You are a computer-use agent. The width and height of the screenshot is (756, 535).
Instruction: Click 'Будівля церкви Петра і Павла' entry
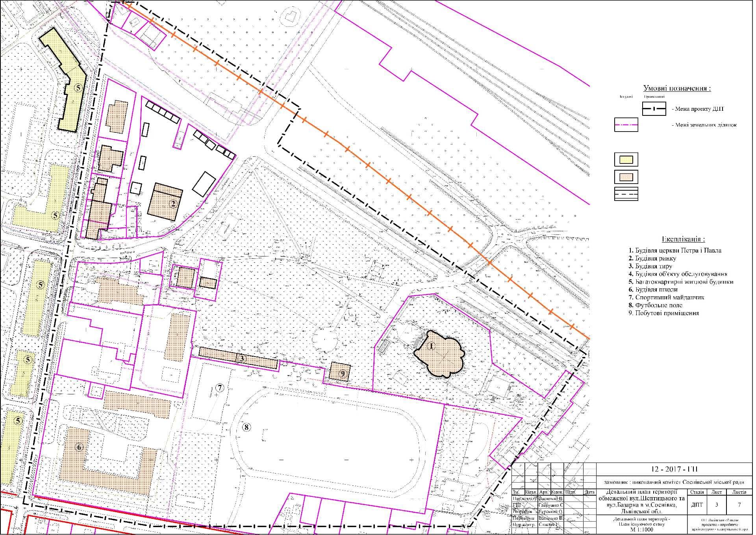(675, 251)
